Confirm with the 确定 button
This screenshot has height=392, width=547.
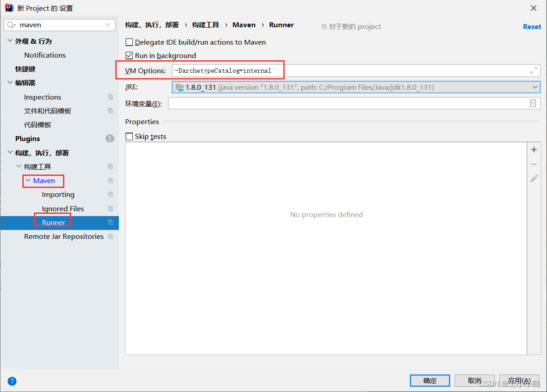coord(430,380)
